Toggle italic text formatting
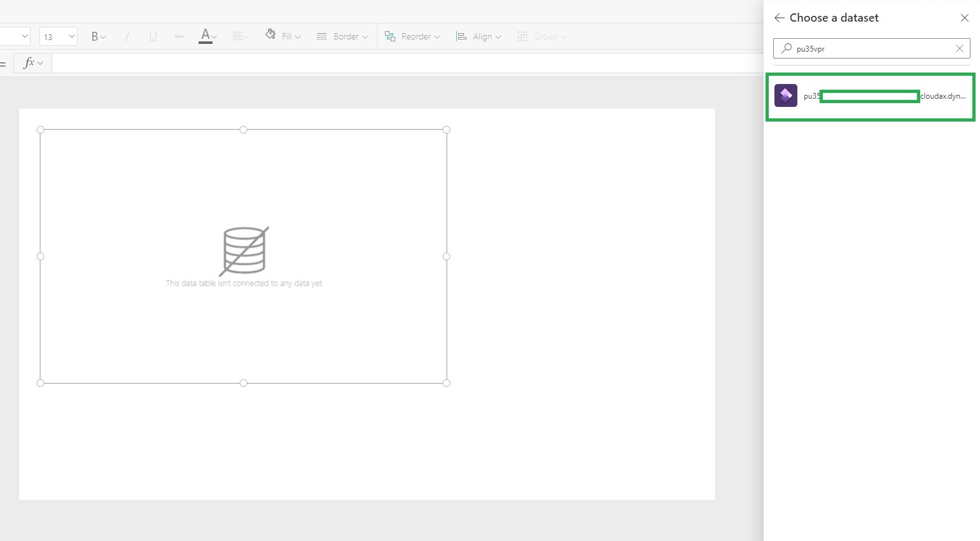This screenshot has width=980, height=541. (127, 37)
